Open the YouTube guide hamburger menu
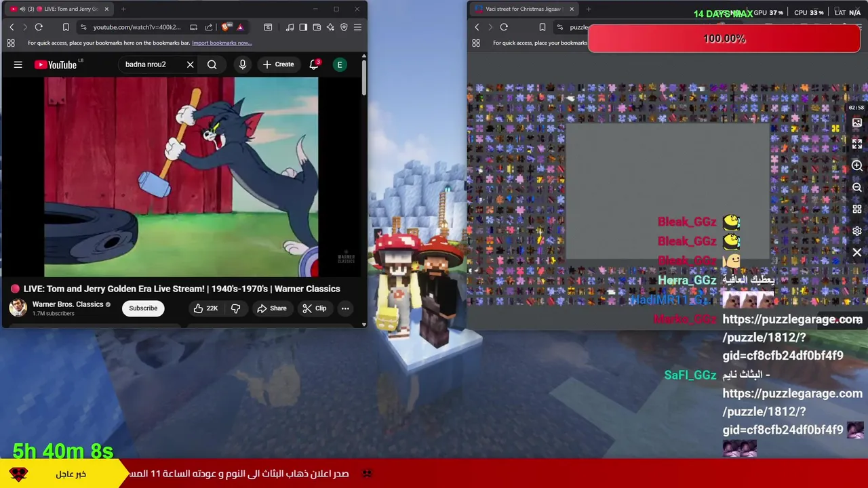The height and width of the screenshot is (488, 868). click(18, 64)
